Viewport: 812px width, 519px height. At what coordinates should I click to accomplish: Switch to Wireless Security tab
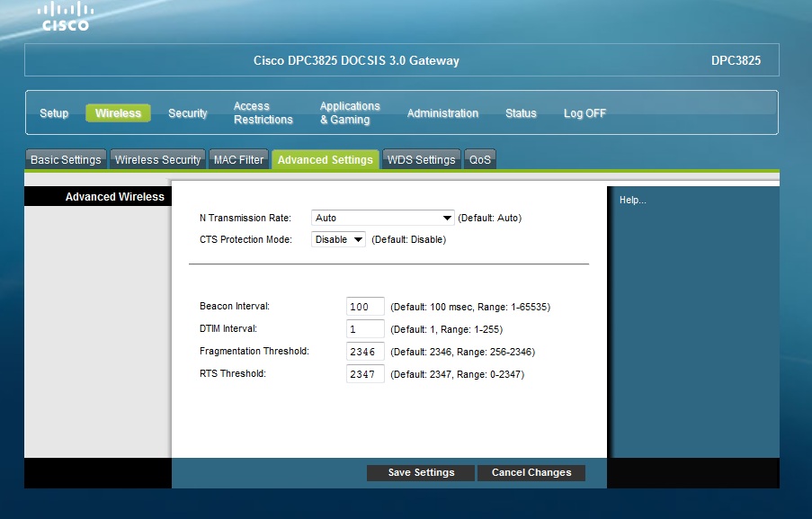(157, 159)
